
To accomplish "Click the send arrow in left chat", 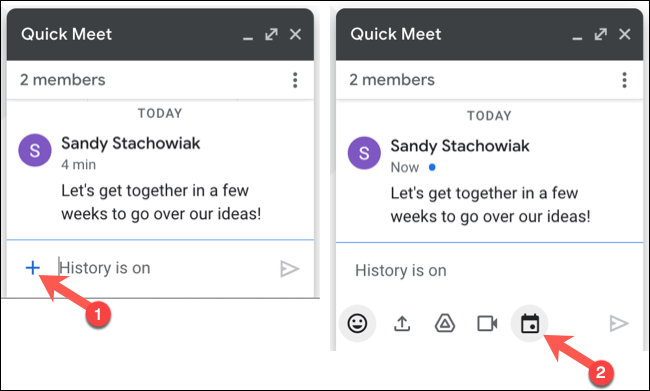I will tap(289, 269).
